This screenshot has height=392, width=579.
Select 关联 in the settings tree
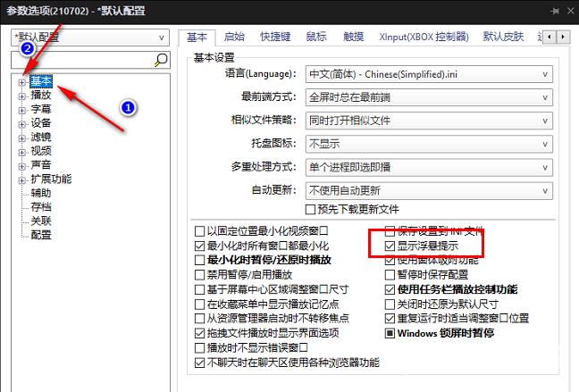pyautogui.click(x=41, y=221)
